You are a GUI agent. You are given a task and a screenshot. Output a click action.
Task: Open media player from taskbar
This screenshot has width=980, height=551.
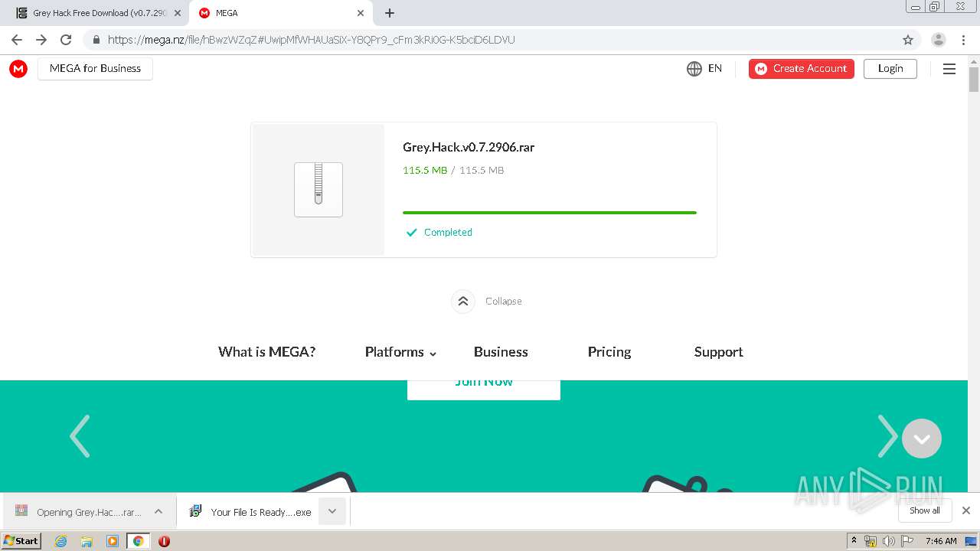click(x=113, y=541)
